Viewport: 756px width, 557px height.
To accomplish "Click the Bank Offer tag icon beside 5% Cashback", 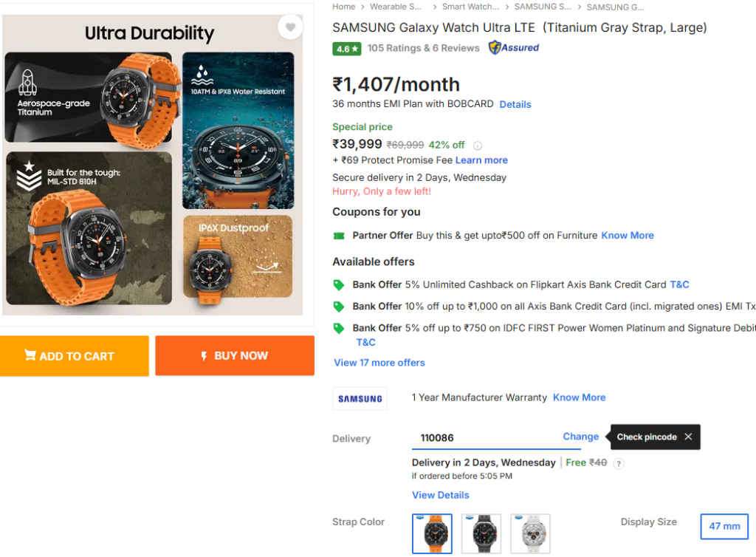I will 339,284.
